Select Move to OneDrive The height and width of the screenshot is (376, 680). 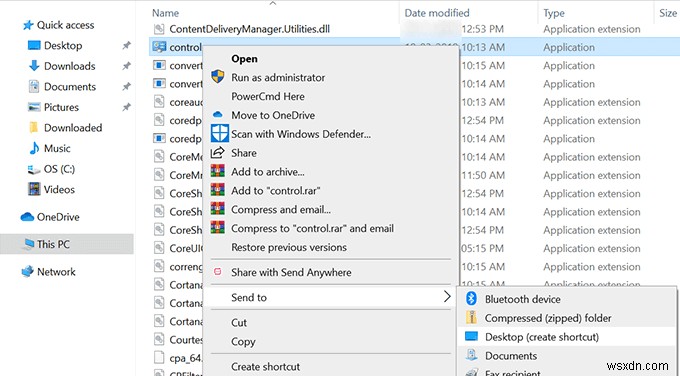[273, 115]
